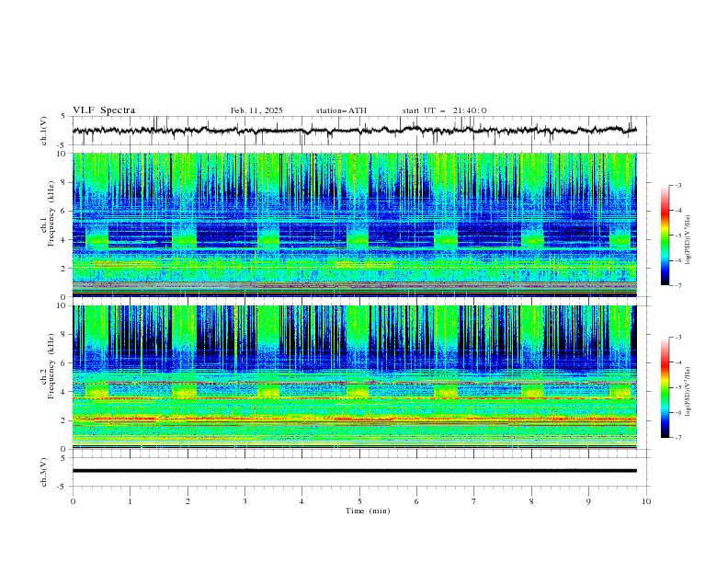Click time axis tick label '0'
The image size is (728, 563).
tap(73, 501)
